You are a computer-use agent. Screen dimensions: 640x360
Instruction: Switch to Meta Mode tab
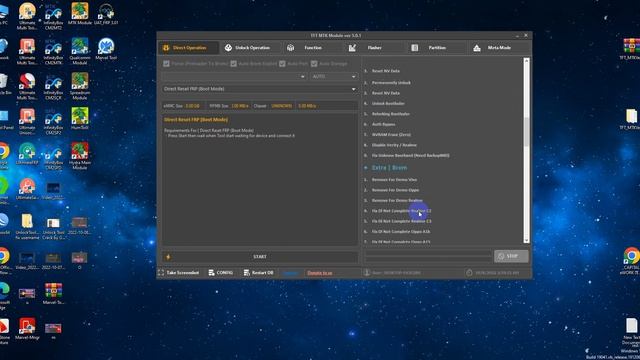[x=499, y=48]
